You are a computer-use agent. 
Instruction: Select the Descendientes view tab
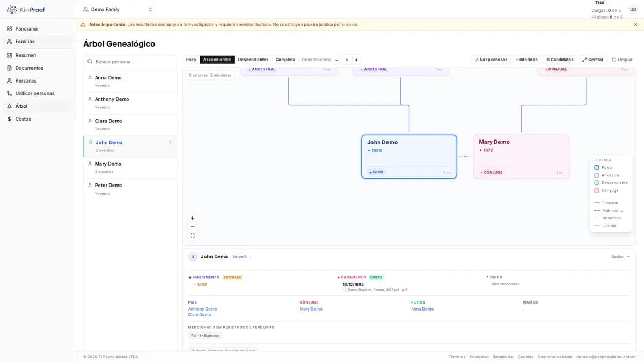point(253,60)
